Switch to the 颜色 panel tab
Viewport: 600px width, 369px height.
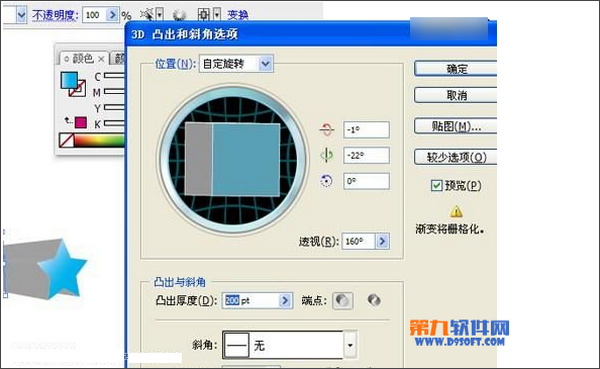point(83,59)
